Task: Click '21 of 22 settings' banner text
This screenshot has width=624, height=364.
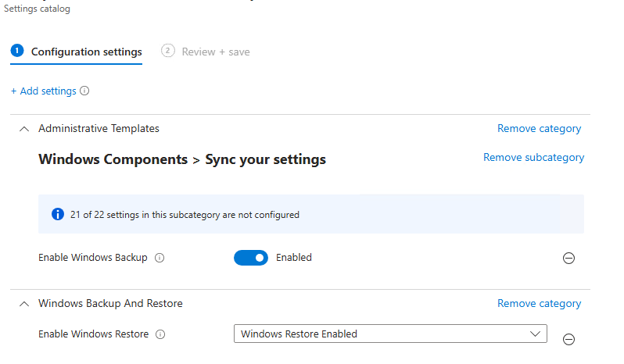Action: [x=185, y=215]
